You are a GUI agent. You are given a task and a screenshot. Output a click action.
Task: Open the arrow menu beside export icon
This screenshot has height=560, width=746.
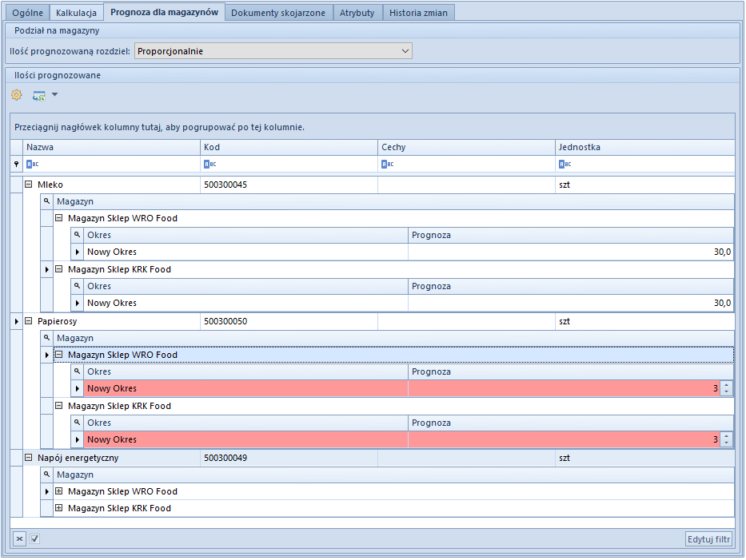click(54, 95)
